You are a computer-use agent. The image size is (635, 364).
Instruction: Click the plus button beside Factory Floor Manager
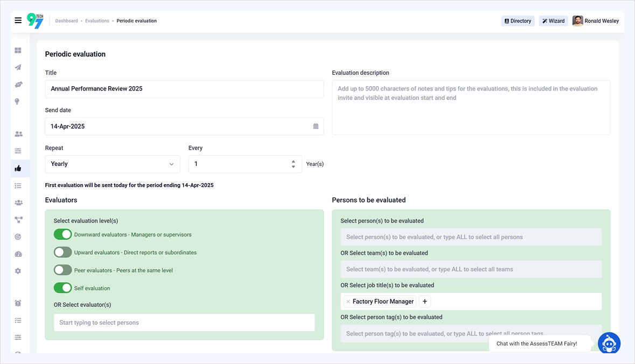pos(424,302)
